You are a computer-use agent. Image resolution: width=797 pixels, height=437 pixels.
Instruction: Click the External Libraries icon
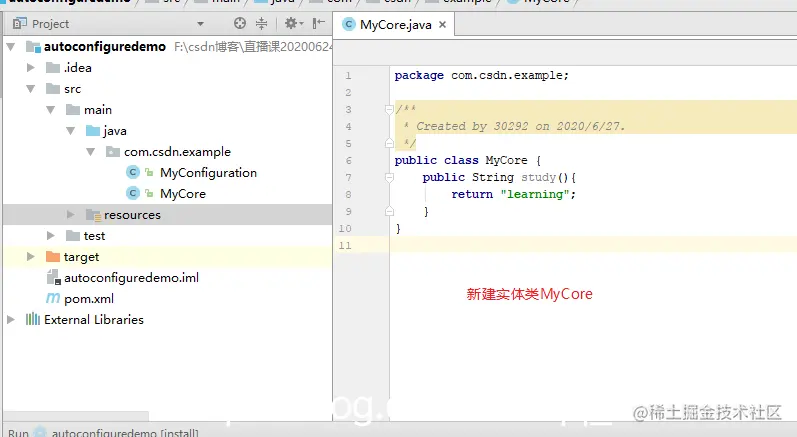click(x=33, y=319)
